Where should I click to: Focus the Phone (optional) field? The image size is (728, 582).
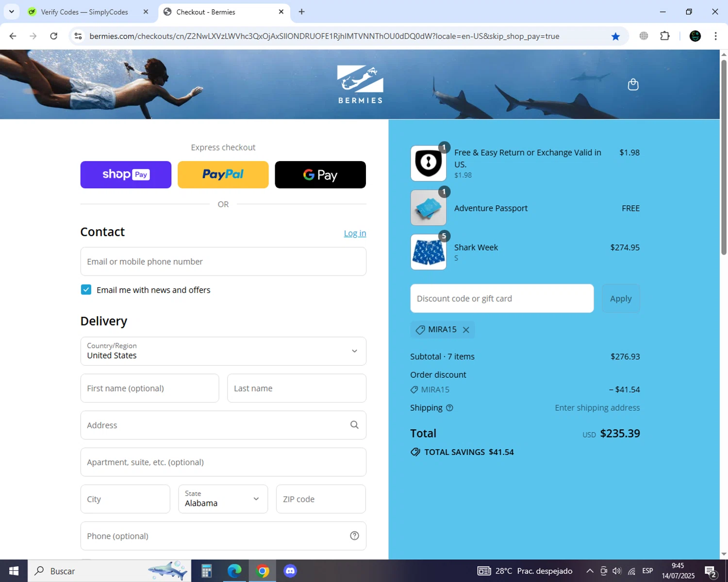point(223,536)
